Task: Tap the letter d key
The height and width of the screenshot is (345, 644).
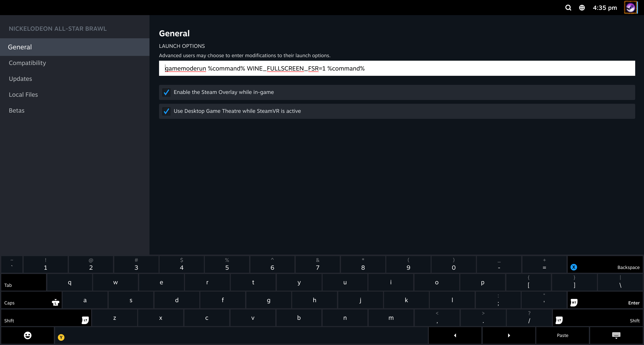Action: coord(177,300)
